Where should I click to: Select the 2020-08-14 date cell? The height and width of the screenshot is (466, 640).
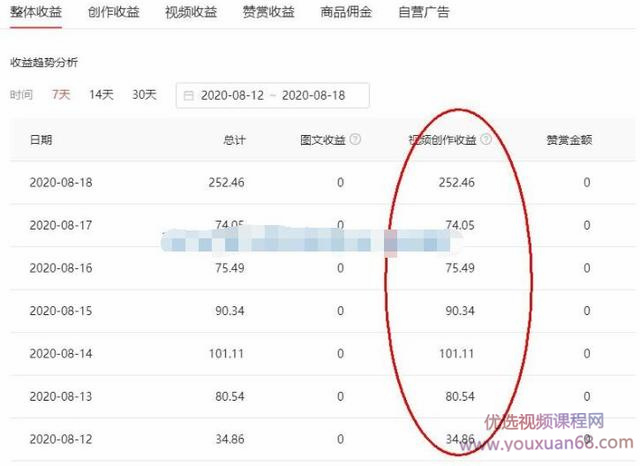point(61,353)
